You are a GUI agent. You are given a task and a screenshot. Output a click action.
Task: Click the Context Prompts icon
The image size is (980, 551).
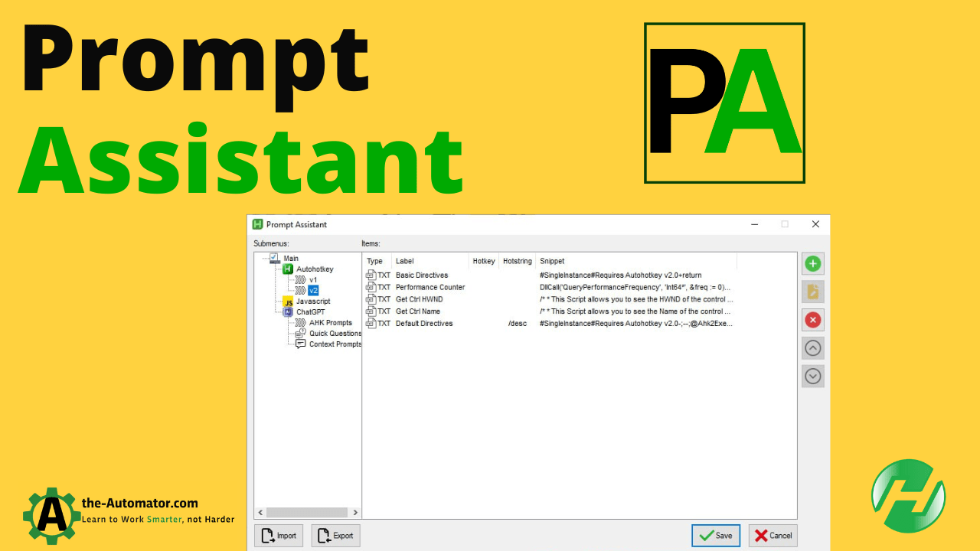(x=300, y=344)
